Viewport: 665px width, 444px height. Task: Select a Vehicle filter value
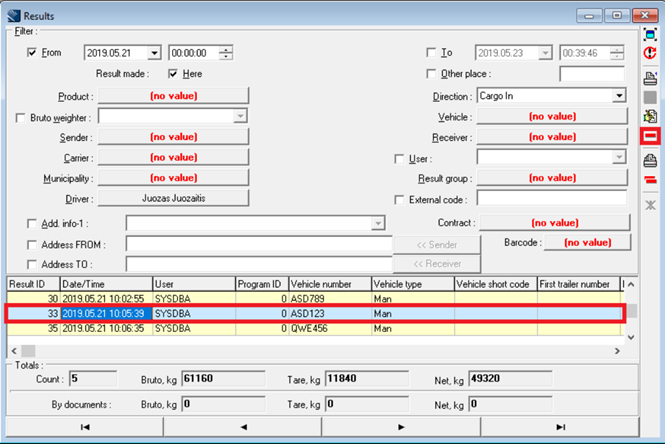point(552,116)
